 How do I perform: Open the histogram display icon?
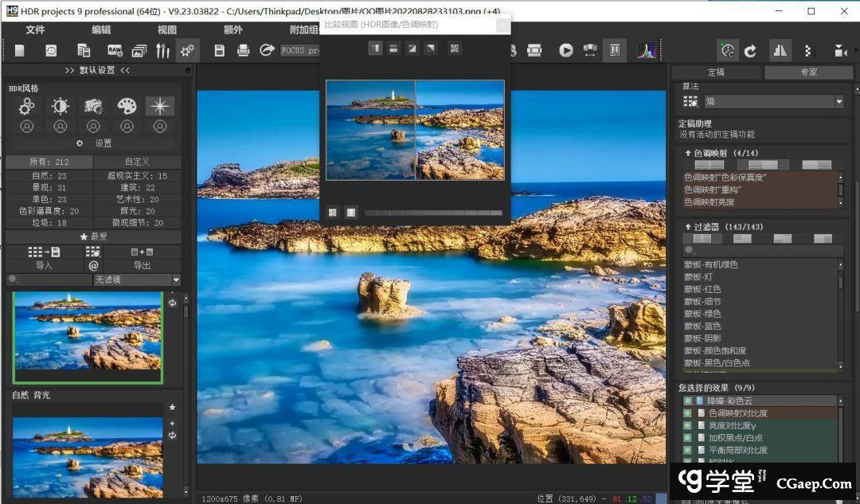coord(646,50)
